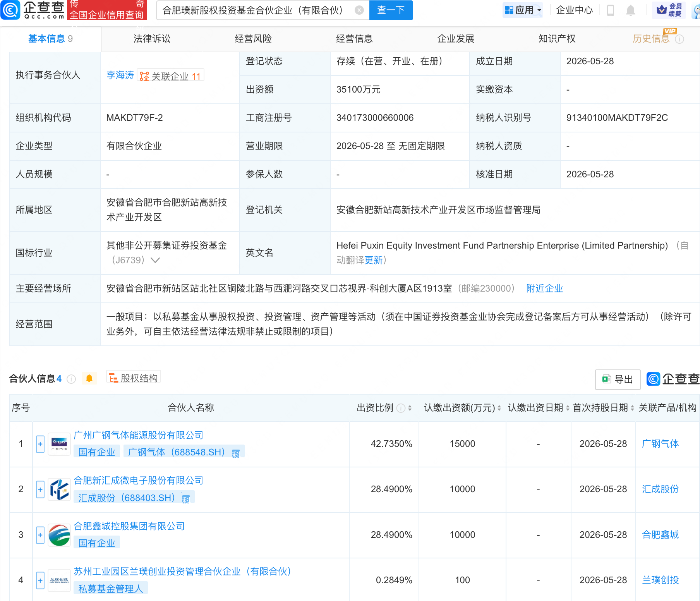Click the info icon beside 出资比例 header
This screenshot has width=700, height=601.
(401, 408)
